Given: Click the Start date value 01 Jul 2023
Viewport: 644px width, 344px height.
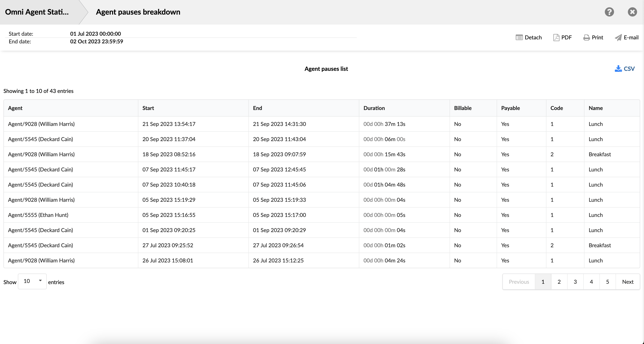Looking at the screenshot, I should (x=95, y=34).
